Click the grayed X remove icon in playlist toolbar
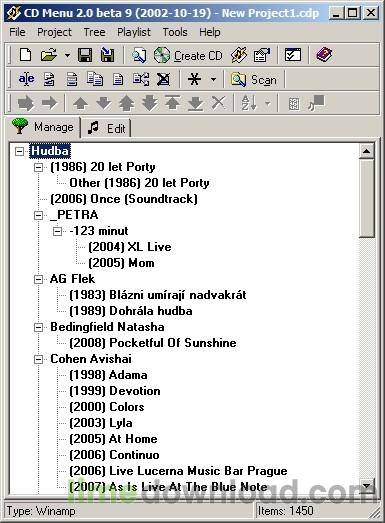Viewport: 385px width, 523px height. (219, 103)
